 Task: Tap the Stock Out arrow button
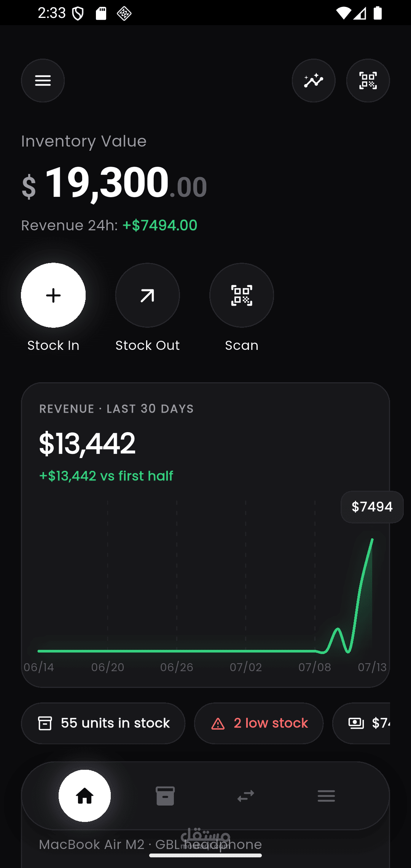(x=148, y=295)
